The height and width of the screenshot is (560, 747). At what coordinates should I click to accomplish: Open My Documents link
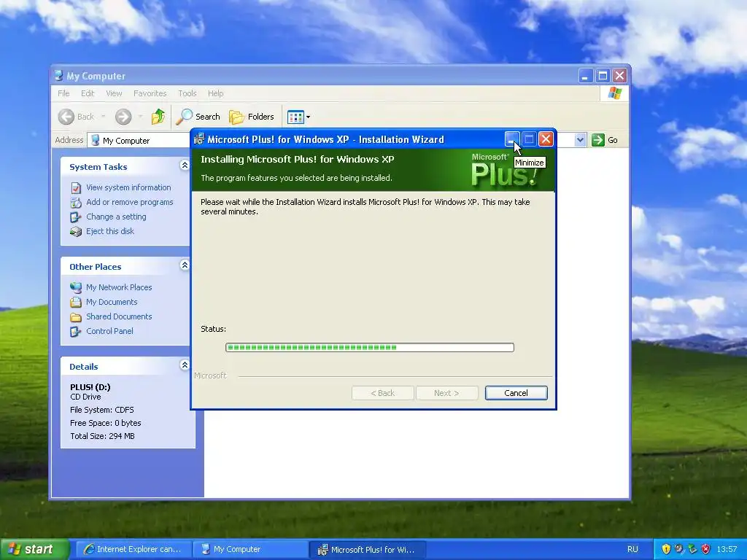(112, 302)
